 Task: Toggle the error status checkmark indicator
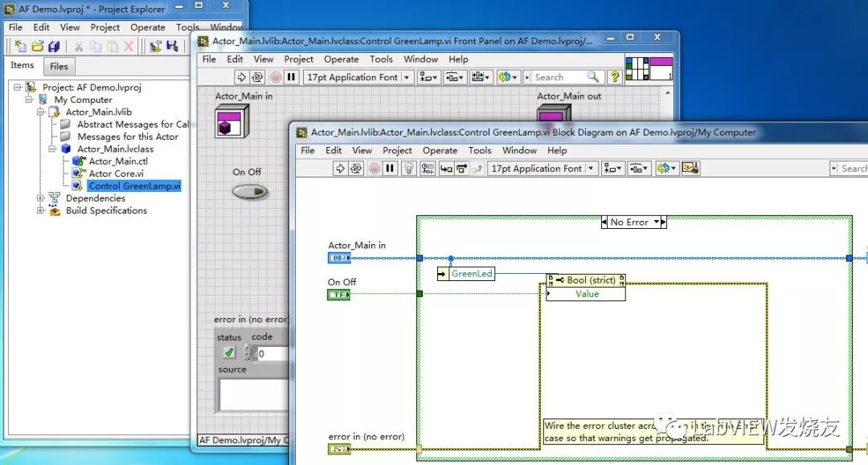pyautogui.click(x=228, y=353)
